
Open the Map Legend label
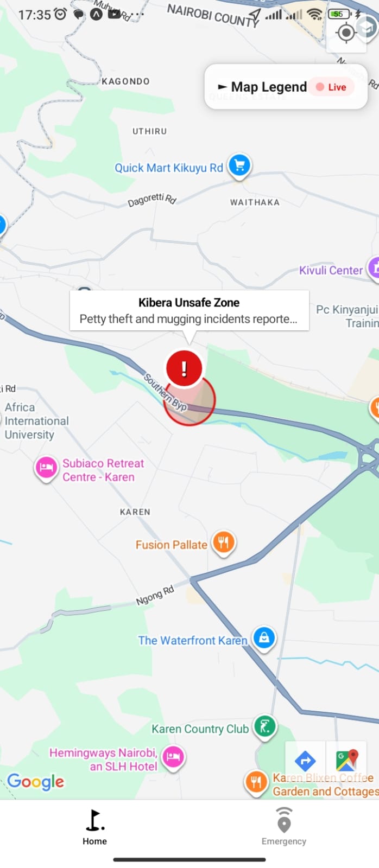click(269, 87)
